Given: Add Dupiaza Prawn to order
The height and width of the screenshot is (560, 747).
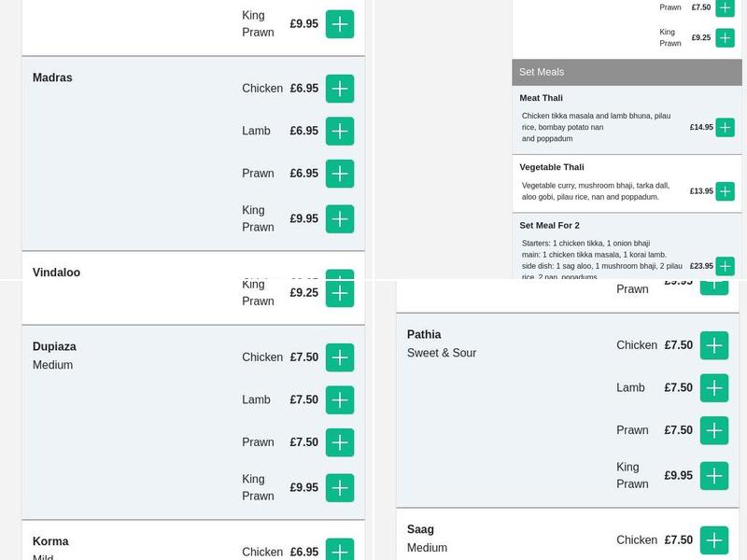Looking at the screenshot, I should 340,442.
